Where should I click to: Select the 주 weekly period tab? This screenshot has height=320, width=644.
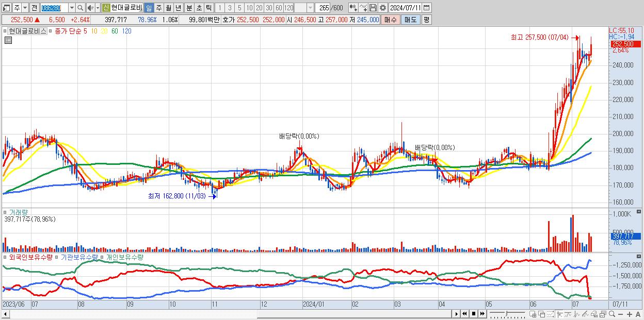158,8
